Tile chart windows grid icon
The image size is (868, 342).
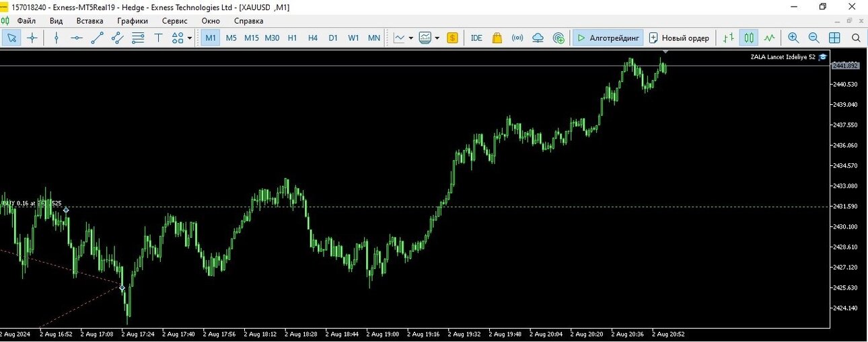[834, 38]
